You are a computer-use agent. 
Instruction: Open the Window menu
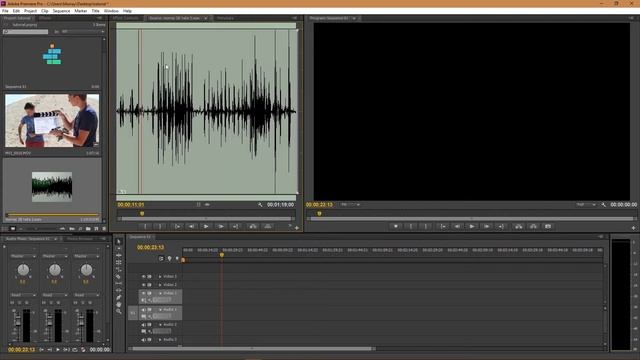pos(111,11)
